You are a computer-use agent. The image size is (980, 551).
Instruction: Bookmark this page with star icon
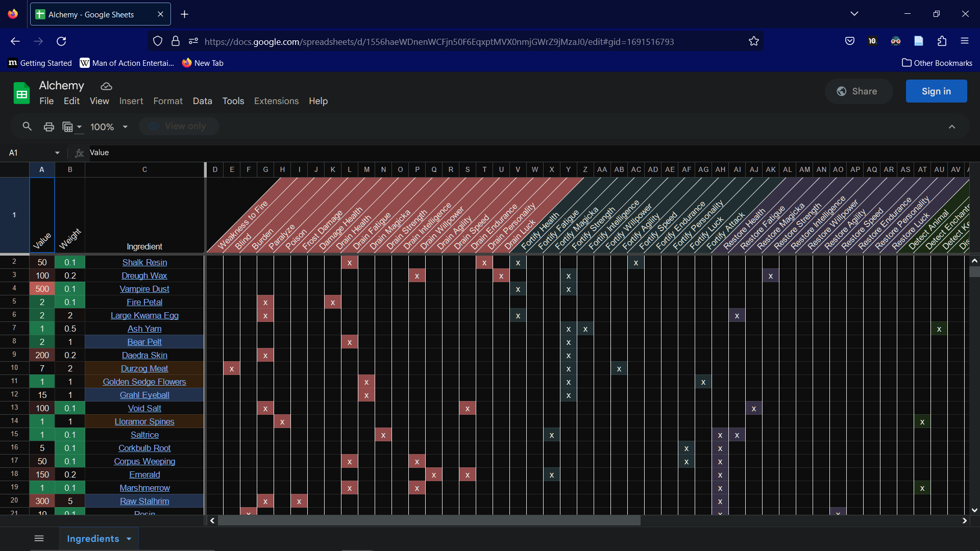(x=753, y=41)
